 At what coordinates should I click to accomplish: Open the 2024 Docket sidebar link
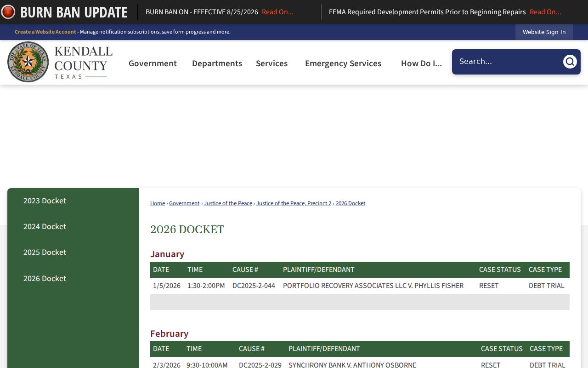45,226
